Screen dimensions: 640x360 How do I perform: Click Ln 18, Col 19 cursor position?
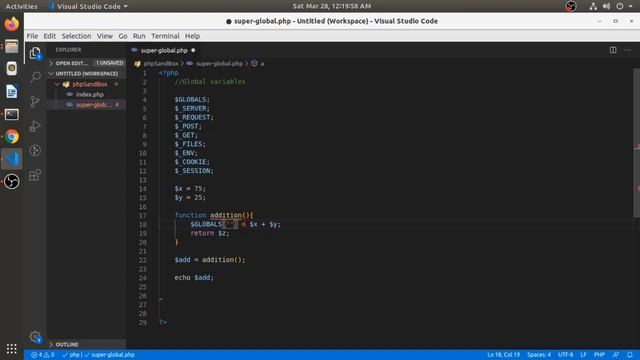pyautogui.click(x=503, y=355)
